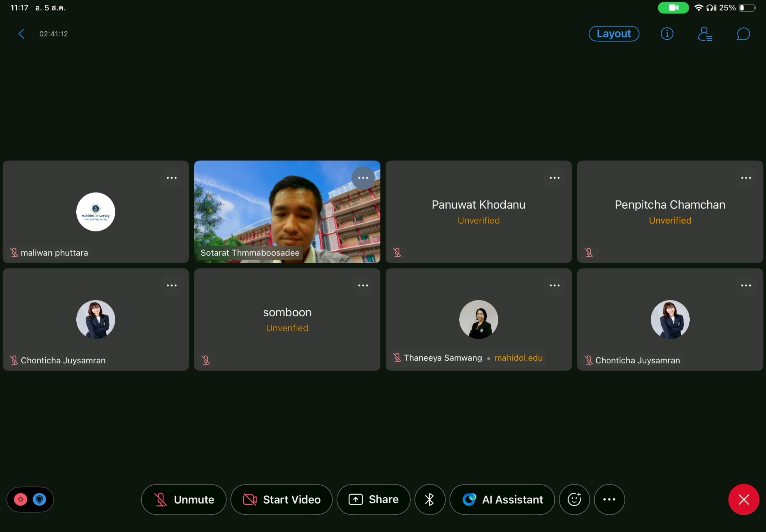
Task: Go back using the top-left arrow
Action: point(22,34)
